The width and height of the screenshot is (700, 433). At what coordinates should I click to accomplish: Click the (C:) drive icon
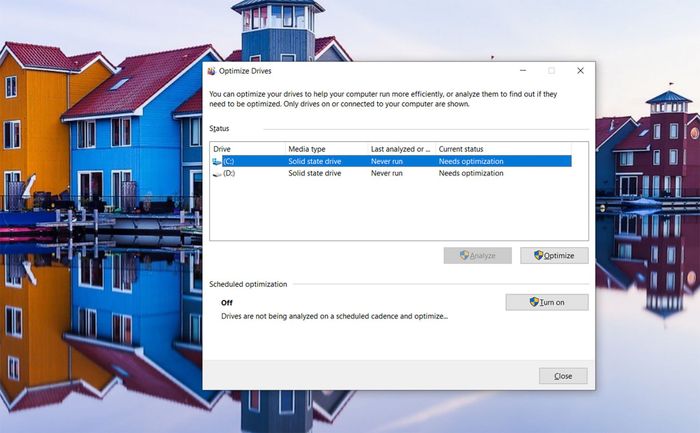tap(217, 161)
